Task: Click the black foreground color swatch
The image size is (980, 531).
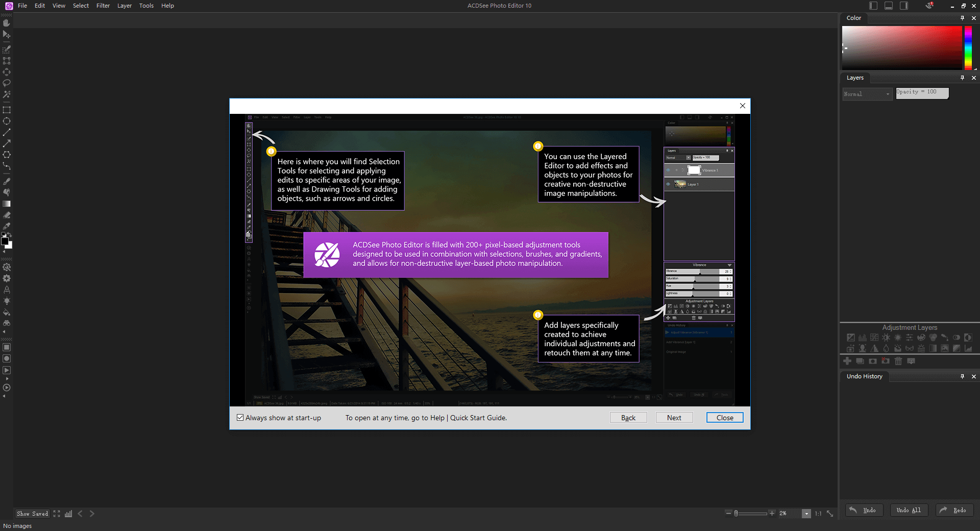Action: (5, 241)
